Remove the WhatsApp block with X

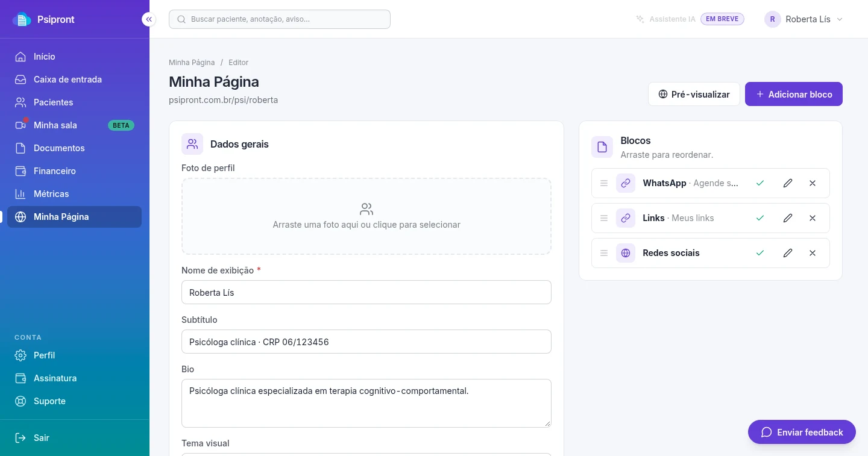(x=813, y=183)
